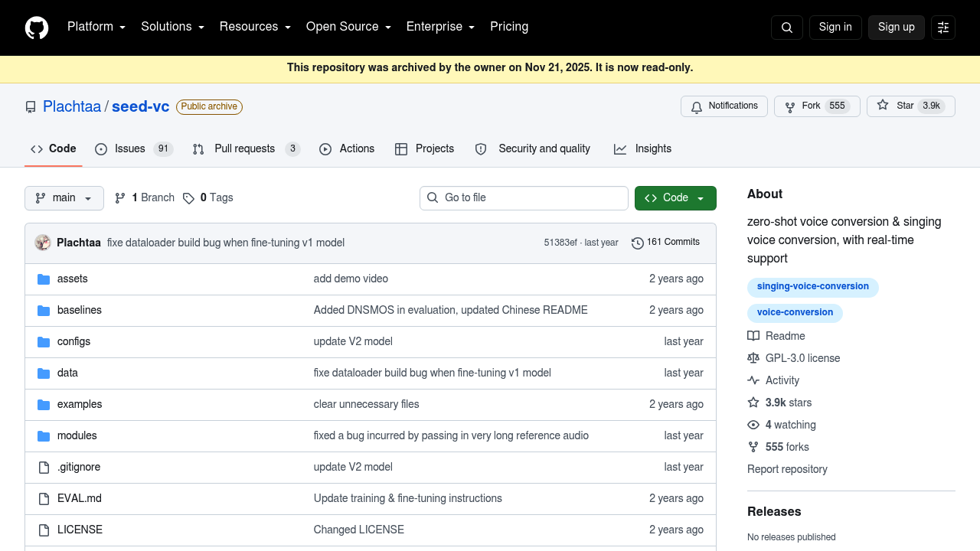980x551 pixels.
Task: Click the assets folder icon
Action: [44, 279]
